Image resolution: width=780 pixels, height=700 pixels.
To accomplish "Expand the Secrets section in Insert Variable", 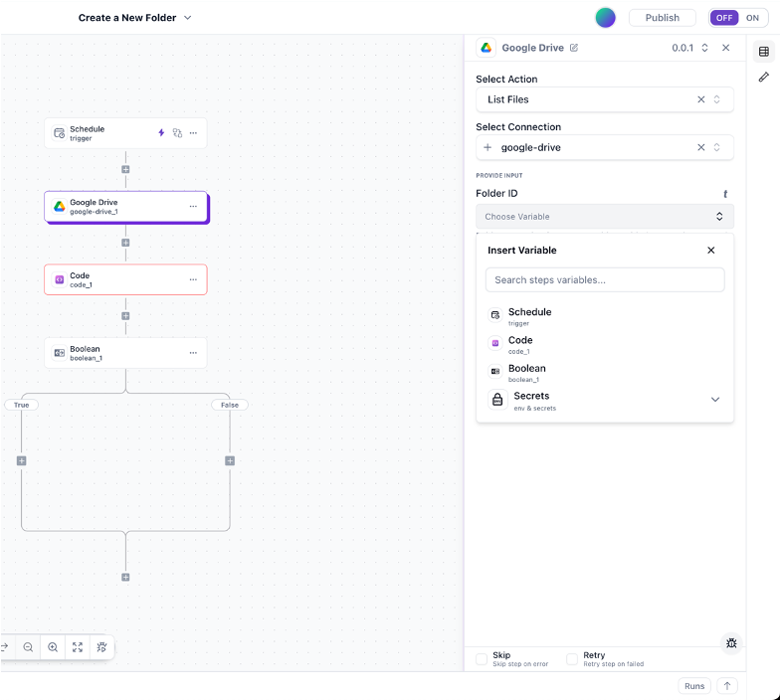I will 714,400.
